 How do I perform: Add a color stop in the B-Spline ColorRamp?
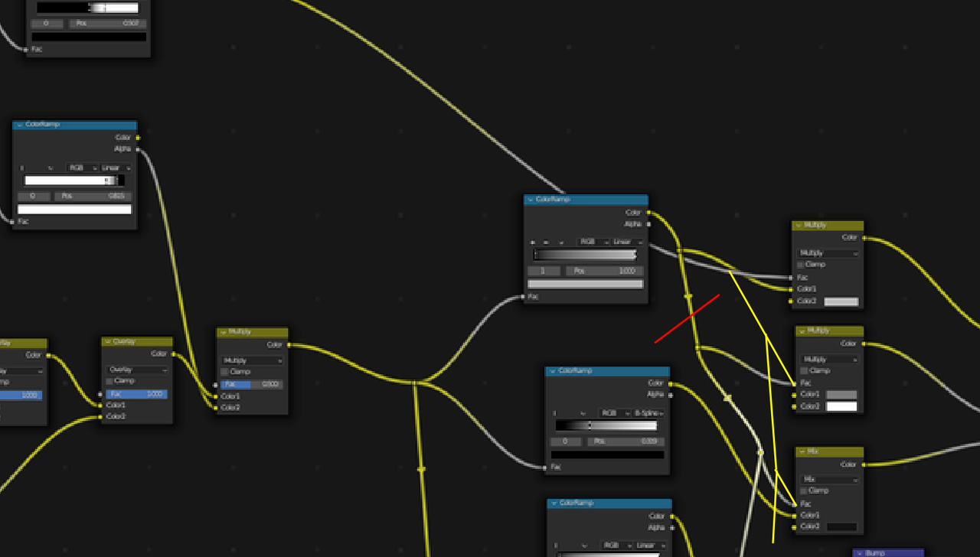555,413
